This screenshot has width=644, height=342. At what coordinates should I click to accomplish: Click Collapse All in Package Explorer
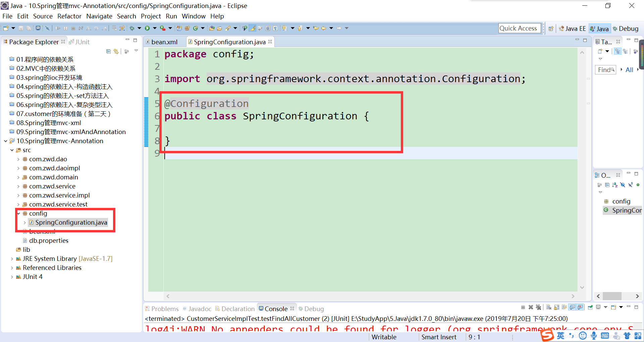pos(108,51)
